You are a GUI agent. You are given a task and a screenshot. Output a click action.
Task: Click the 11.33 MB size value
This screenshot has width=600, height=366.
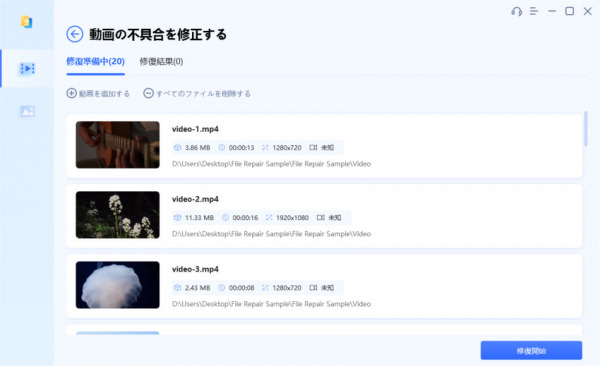[x=199, y=217]
